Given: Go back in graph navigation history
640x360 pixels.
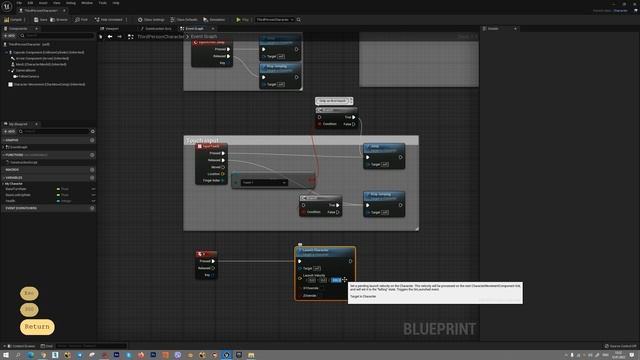Looking at the screenshot, I should pos(110,37).
